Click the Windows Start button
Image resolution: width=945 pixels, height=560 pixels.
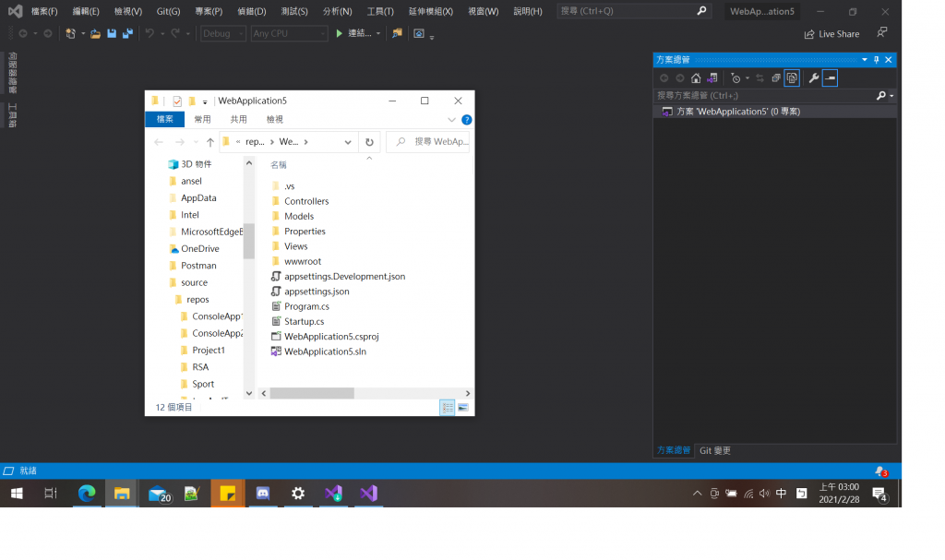coord(17,494)
